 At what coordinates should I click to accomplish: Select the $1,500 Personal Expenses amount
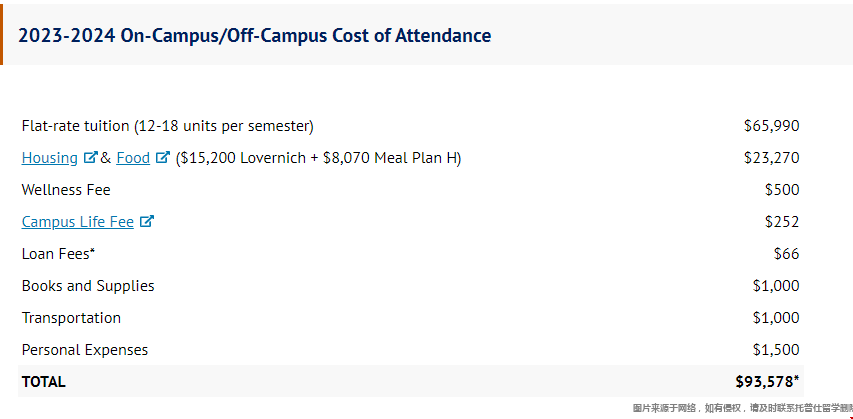click(775, 350)
